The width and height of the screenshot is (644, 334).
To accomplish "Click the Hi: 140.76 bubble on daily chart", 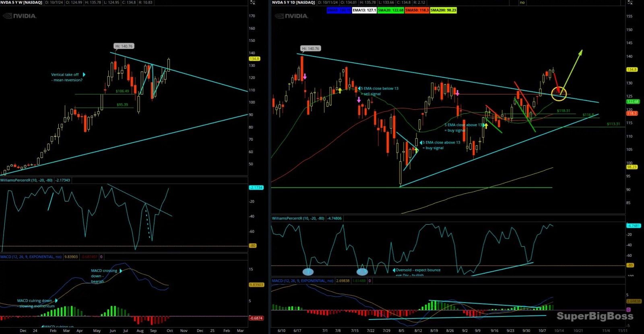I will tap(310, 49).
